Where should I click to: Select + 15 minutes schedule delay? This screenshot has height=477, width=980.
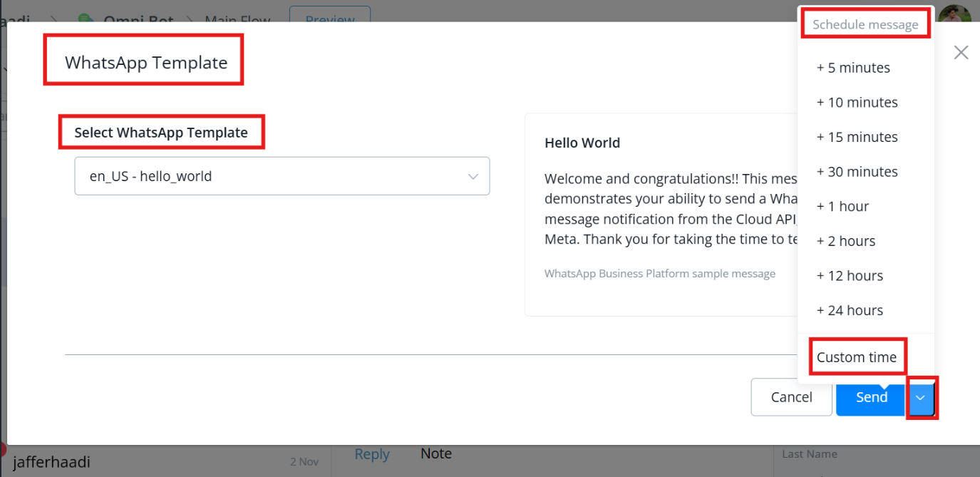click(x=857, y=137)
